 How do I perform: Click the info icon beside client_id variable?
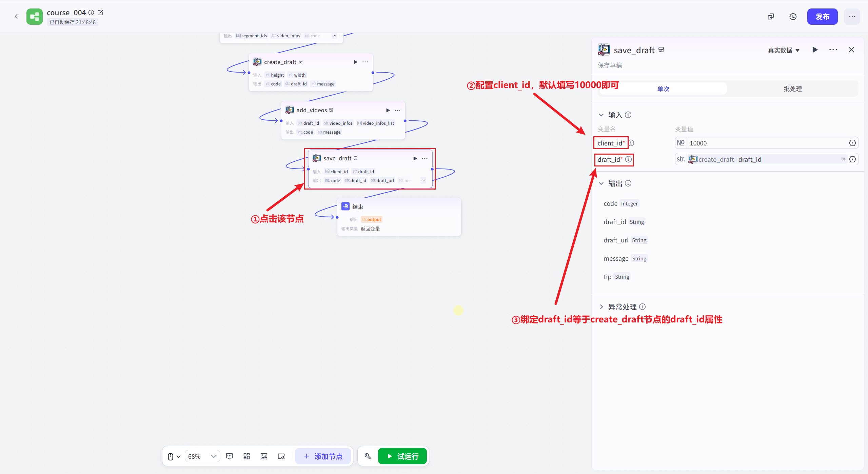632,143
